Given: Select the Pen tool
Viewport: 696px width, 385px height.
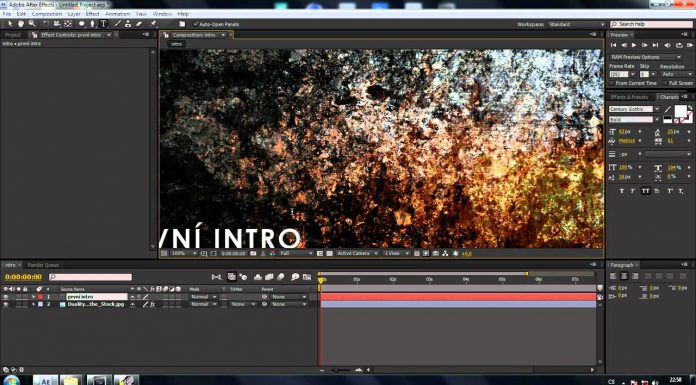Looking at the screenshot, I should click(92, 24).
